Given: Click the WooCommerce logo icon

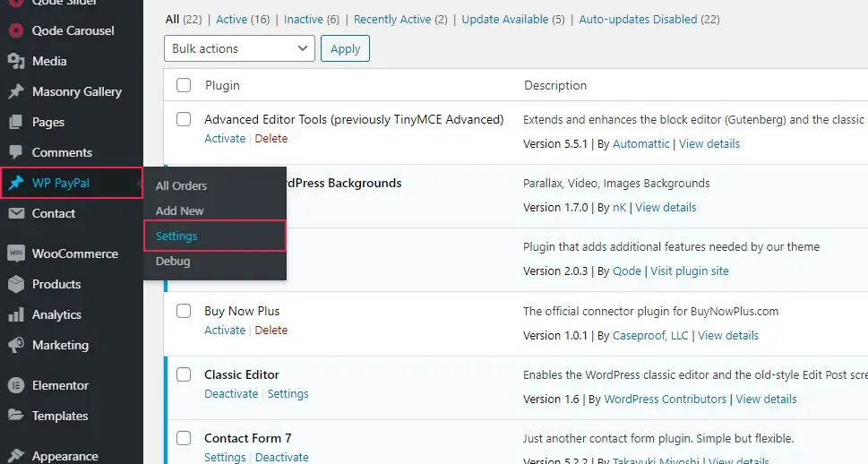Looking at the screenshot, I should (x=16, y=253).
